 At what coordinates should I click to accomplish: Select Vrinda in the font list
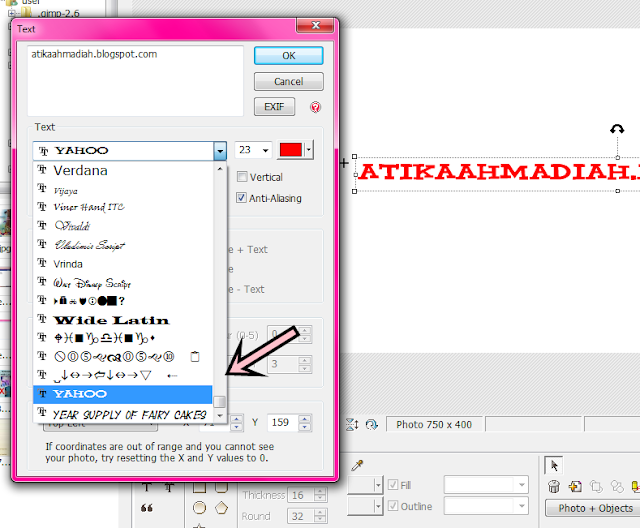pyautogui.click(x=123, y=264)
